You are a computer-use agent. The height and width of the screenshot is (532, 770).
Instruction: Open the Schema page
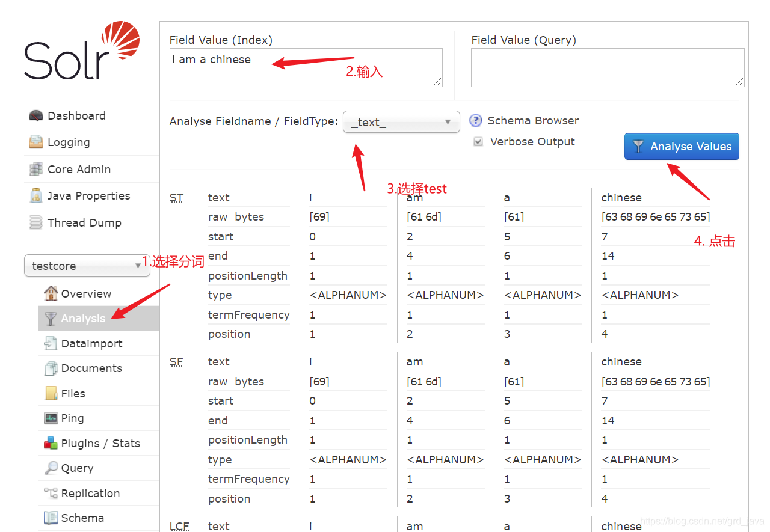pos(99,518)
